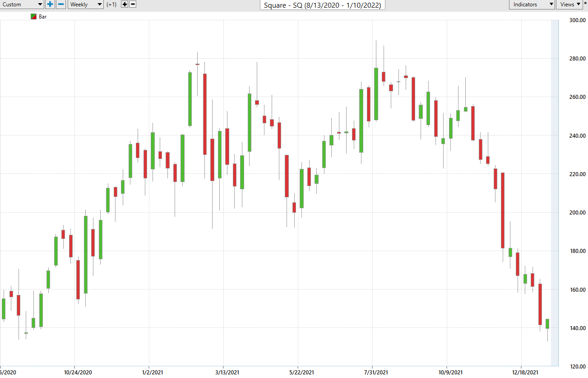Screen dimensions: 588x378
Task: Open the Views dropdown menu
Action: coord(569,5)
